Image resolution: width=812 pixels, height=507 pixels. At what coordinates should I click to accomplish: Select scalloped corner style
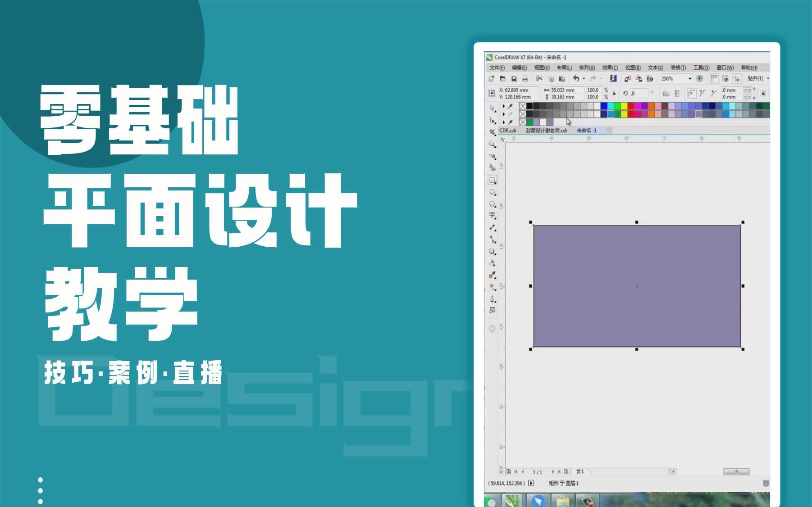(x=703, y=93)
